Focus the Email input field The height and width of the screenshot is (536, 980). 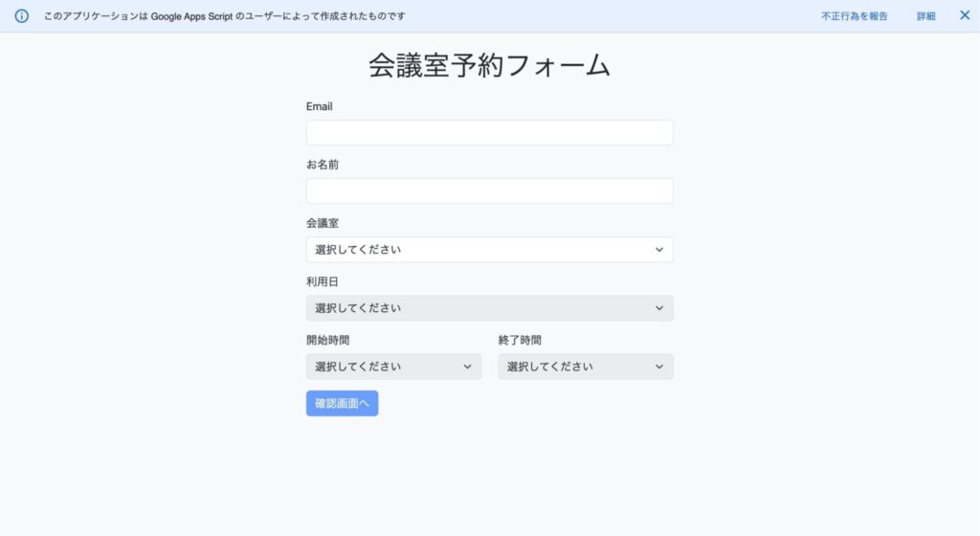pyautogui.click(x=489, y=132)
